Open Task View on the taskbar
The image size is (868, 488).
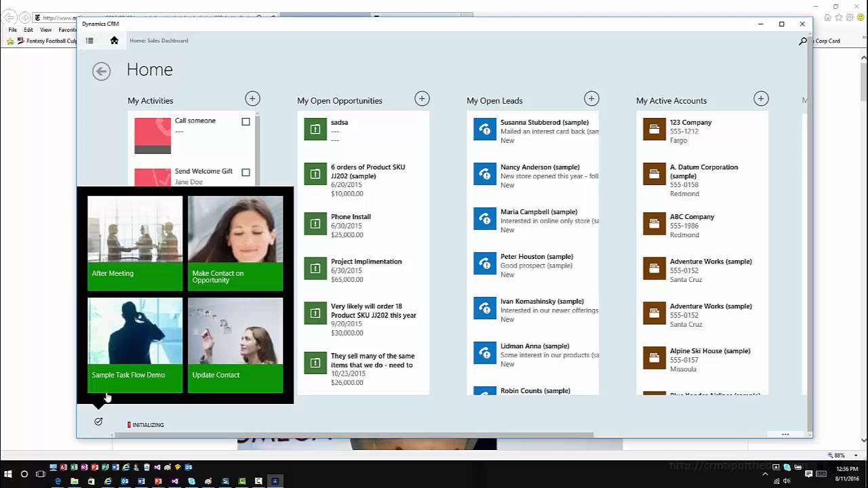(40, 474)
